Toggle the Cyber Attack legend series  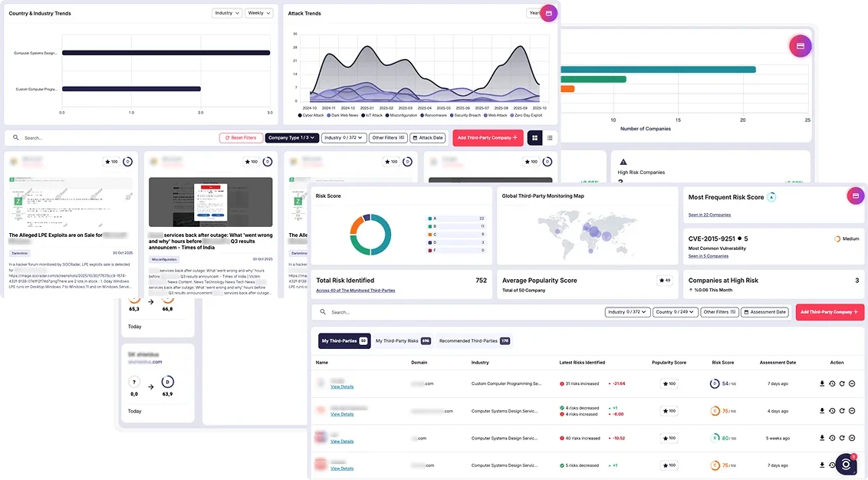pyautogui.click(x=311, y=115)
